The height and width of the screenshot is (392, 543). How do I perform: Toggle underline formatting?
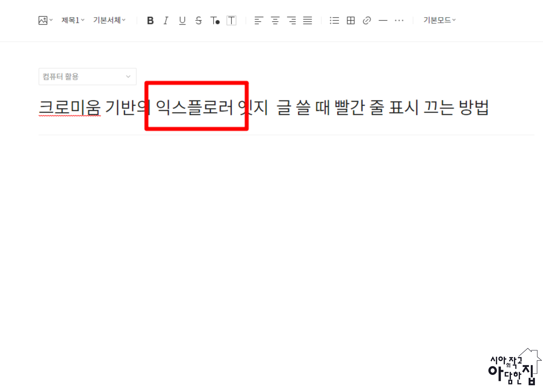[x=182, y=20]
